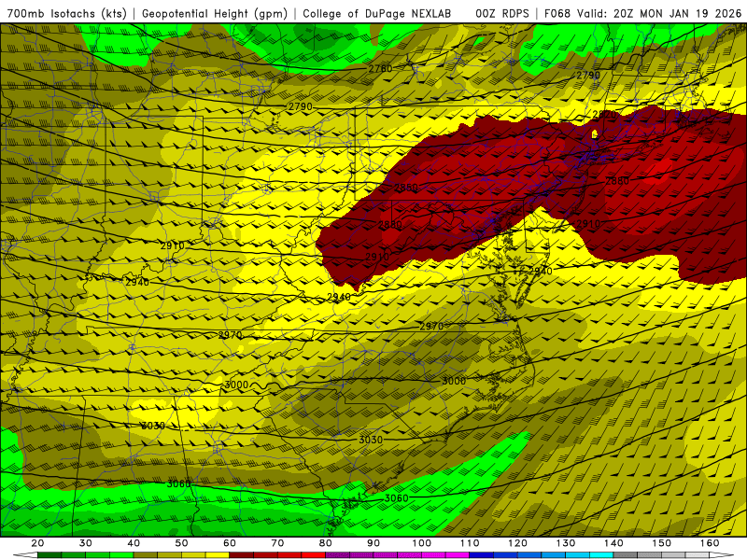Click the 'F068 Valid: 20Z MON JAN 19 2026' text
Screen dimensions: 747x560
pyautogui.click(x=642, y=14)
